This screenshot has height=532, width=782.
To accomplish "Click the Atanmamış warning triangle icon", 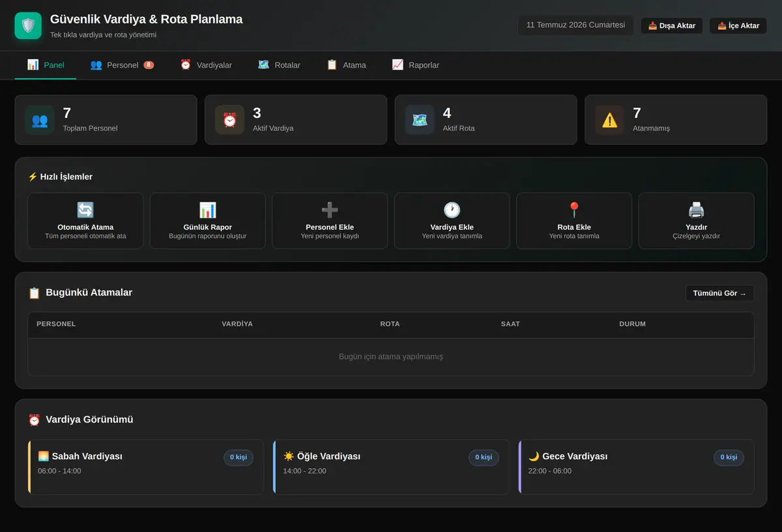I will 610,120.
